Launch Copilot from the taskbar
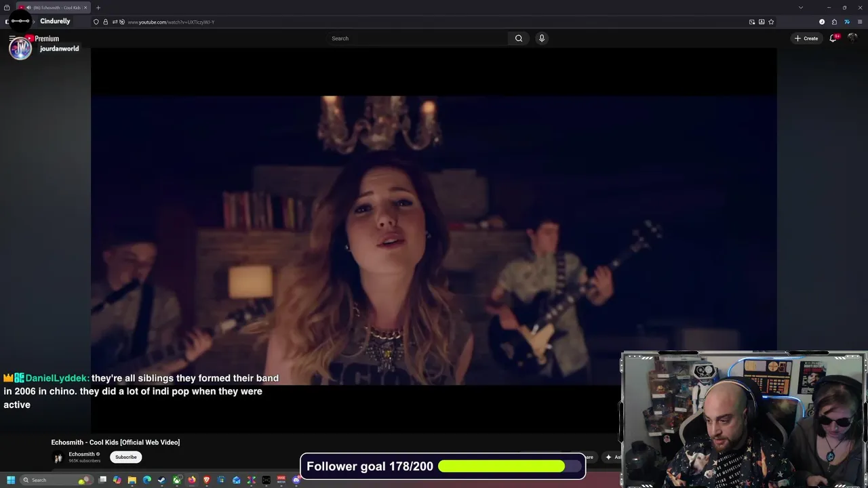Image resolution: width=868 pixels, height=488 pixels. coord(117,480)
